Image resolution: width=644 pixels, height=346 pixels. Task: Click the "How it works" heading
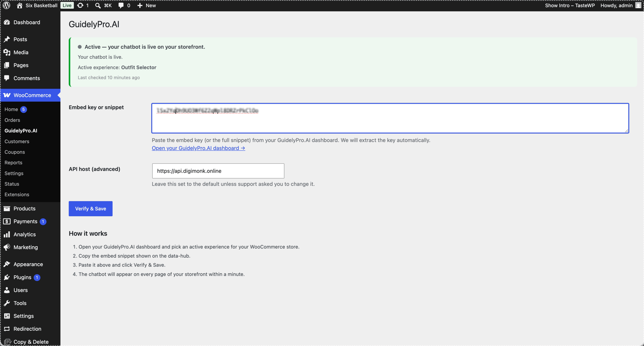88,234
